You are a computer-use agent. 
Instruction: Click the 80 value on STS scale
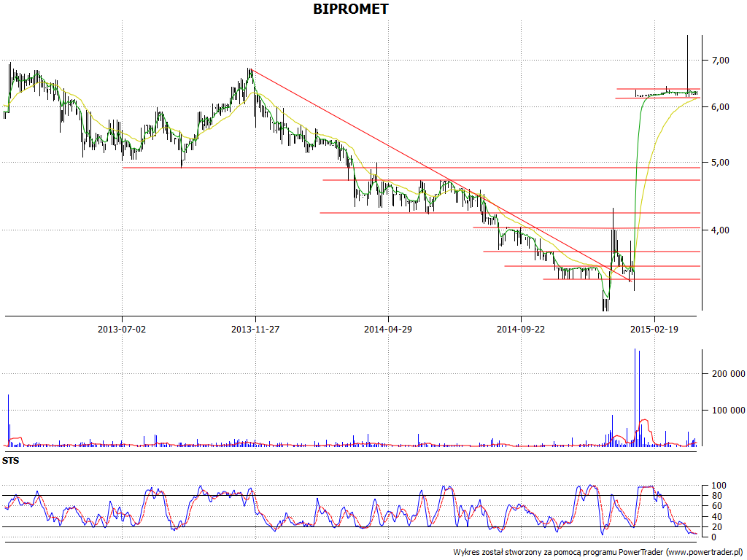coord(717,496)
